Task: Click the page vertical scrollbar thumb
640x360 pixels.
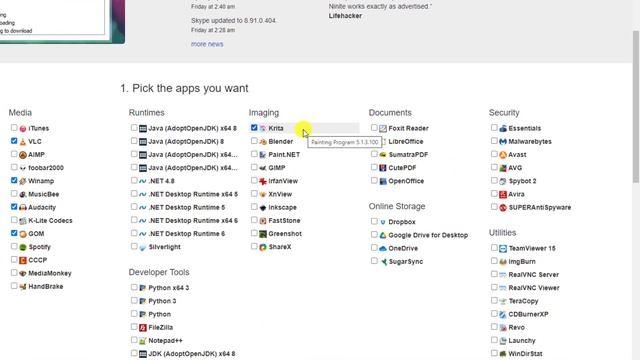Action: pos(636,106)
